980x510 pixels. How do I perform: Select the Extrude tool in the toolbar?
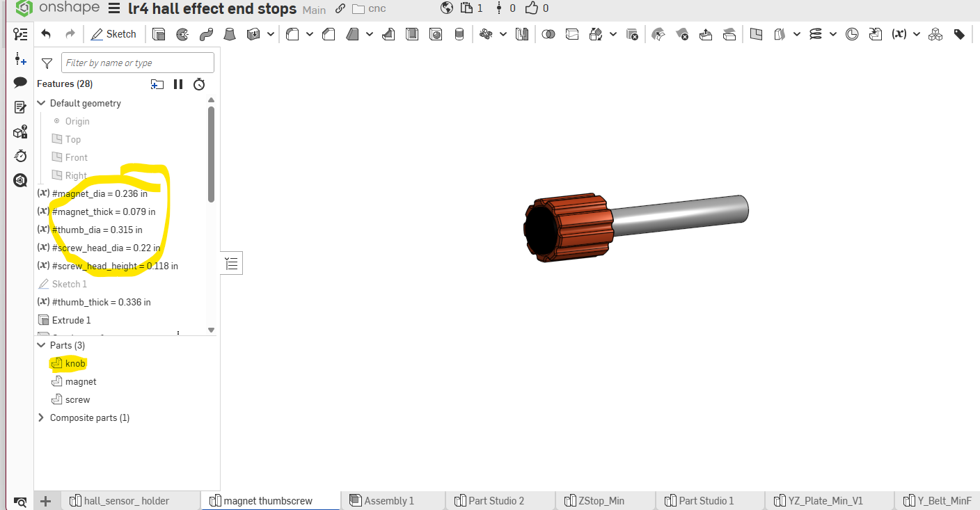[x=159, y=34]
